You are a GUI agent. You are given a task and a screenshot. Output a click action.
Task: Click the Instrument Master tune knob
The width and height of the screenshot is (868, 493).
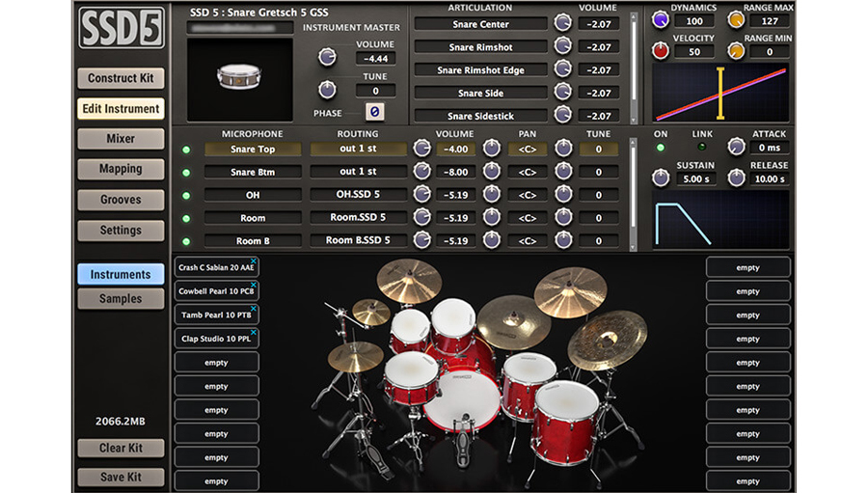click(327, 89)
